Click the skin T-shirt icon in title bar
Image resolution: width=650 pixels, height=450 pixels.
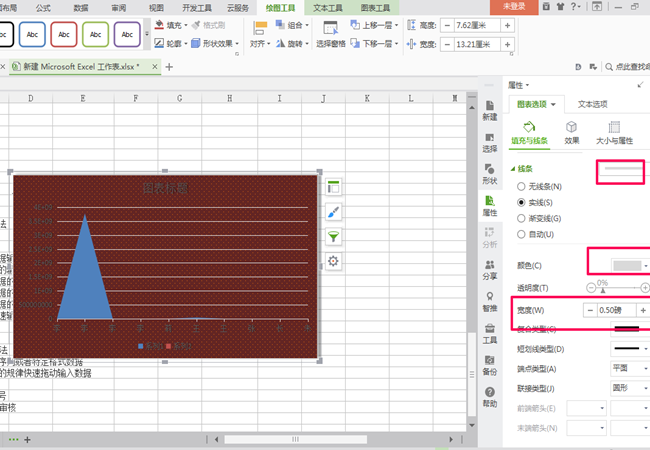pos(560,6)
